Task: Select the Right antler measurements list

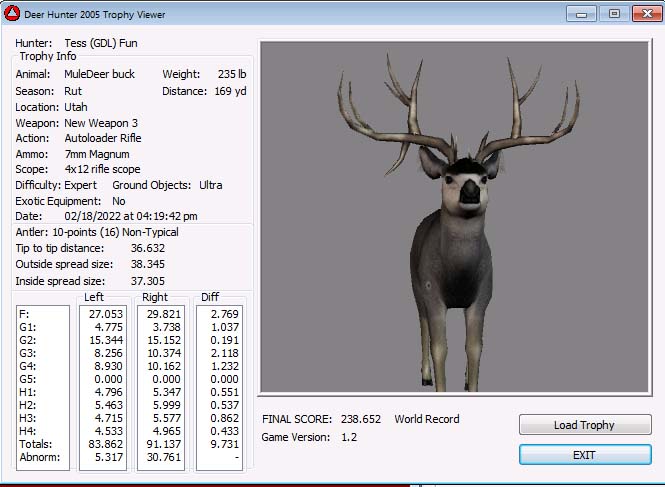Action: [x=161, y=387]
